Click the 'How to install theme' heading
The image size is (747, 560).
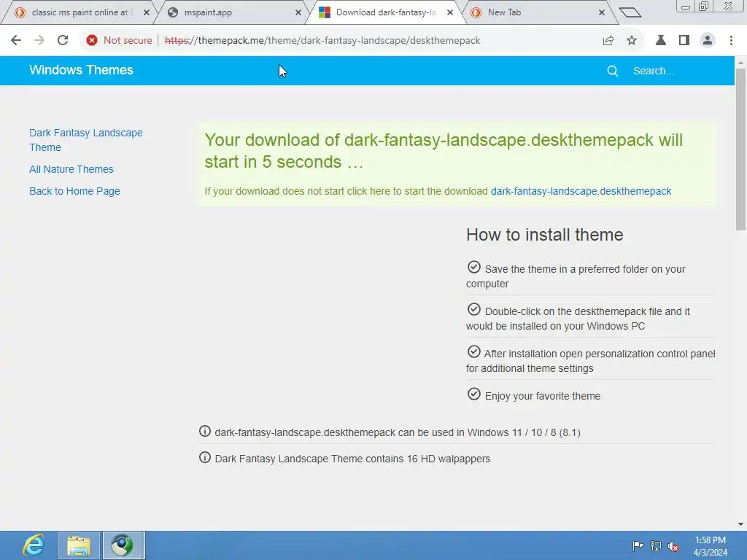tap(544, 234)
